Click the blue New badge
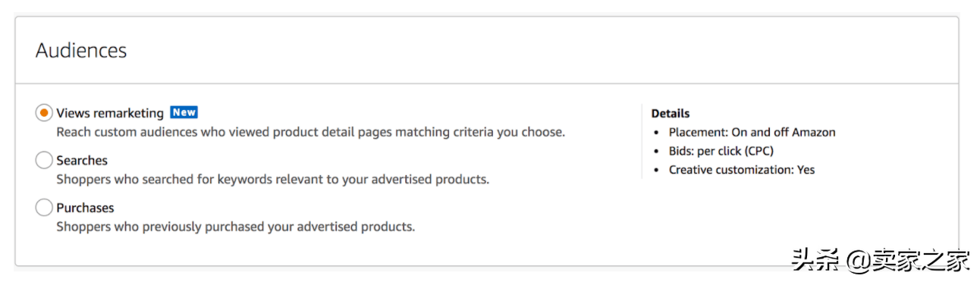The image size is (980, 282). pyautogui.click(x=184, y=112)
